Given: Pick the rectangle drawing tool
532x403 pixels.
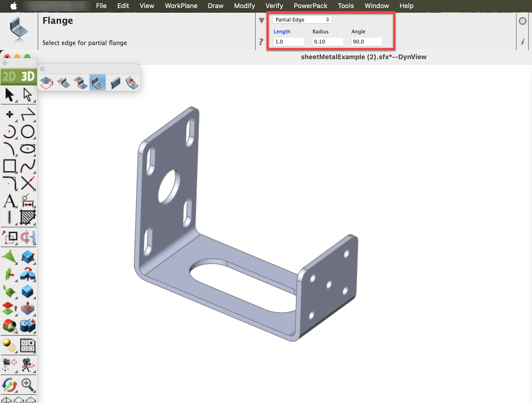Looking at the screenshot, I should point(10,166).
